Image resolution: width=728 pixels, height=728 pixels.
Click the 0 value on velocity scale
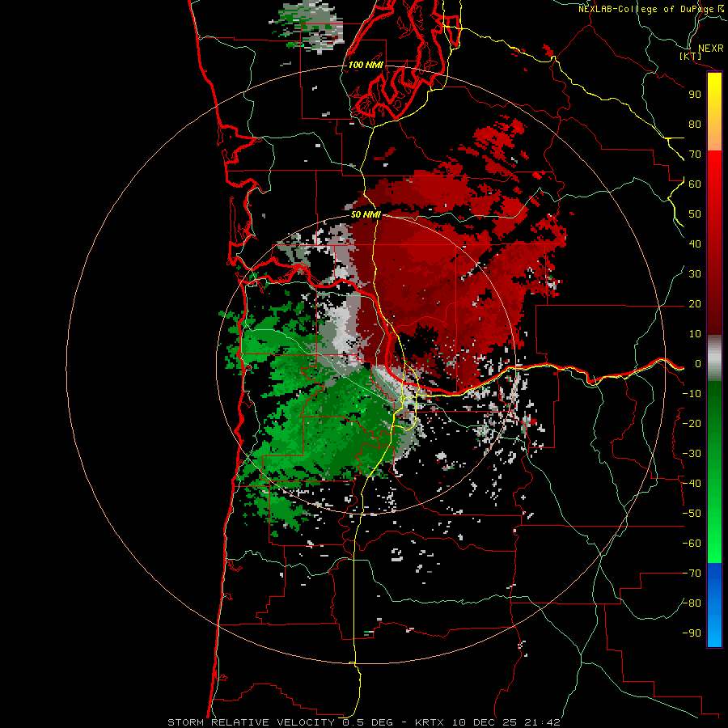click(698, 364)
